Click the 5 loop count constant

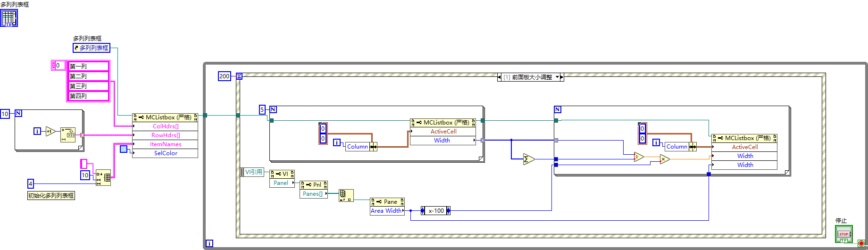pos(262,109)
